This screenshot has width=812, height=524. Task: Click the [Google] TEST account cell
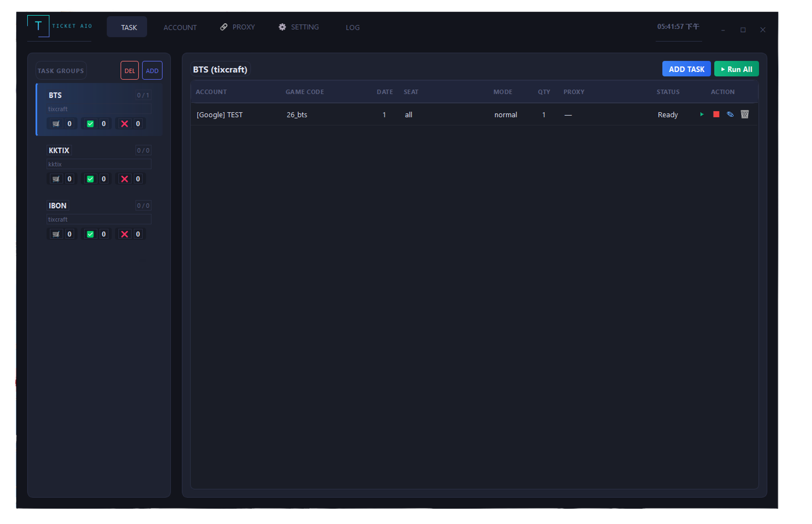pyautogui.click(x=219, y=115)
